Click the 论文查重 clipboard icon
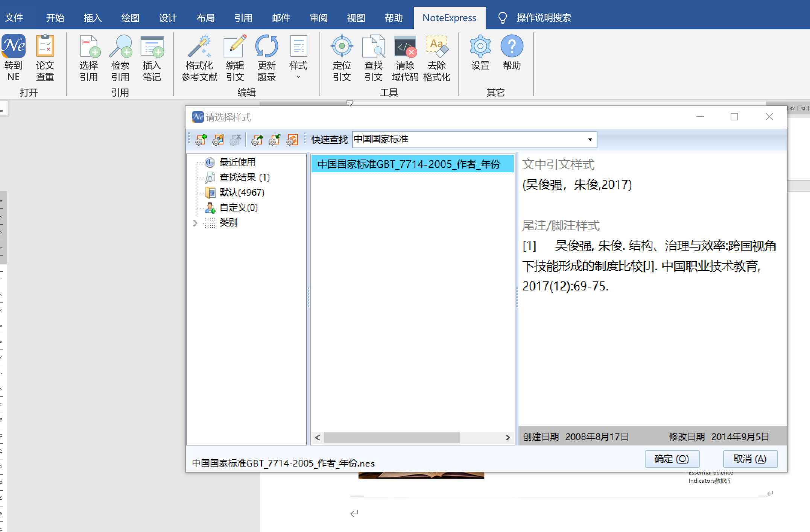 [45, 46]
